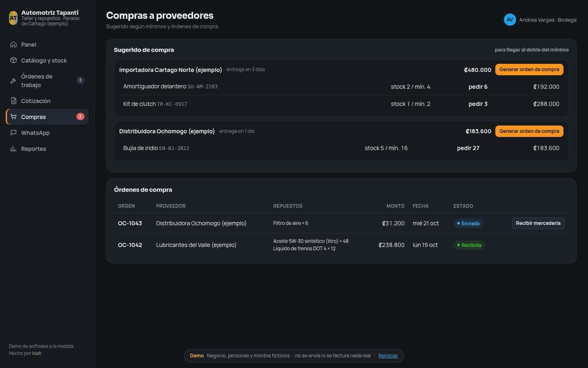Screen dimensions: 588x368
Task: Click the Reiniciar link
Action: point(388,356)
